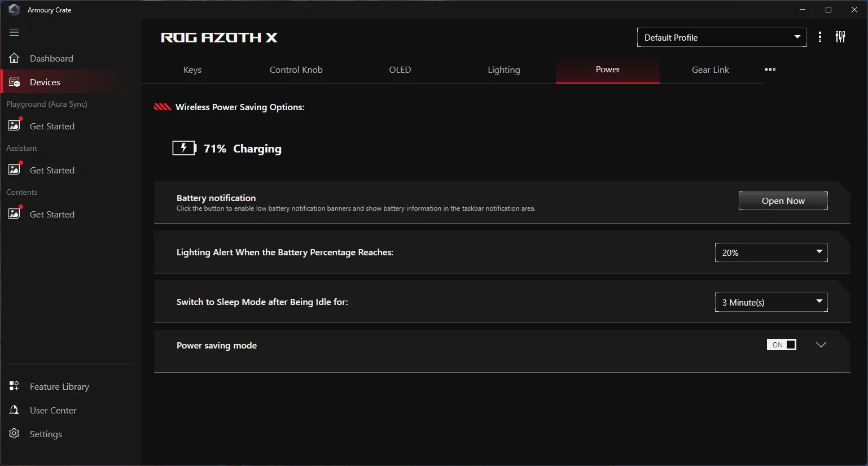Switch to the Control Knob tab
The width and height of the screenshot is (868, 466).
[x=296, y=70]
